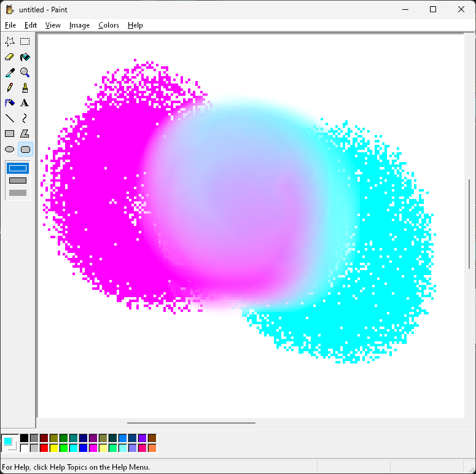Activate the Airbrush spray tool

point(10,103)
